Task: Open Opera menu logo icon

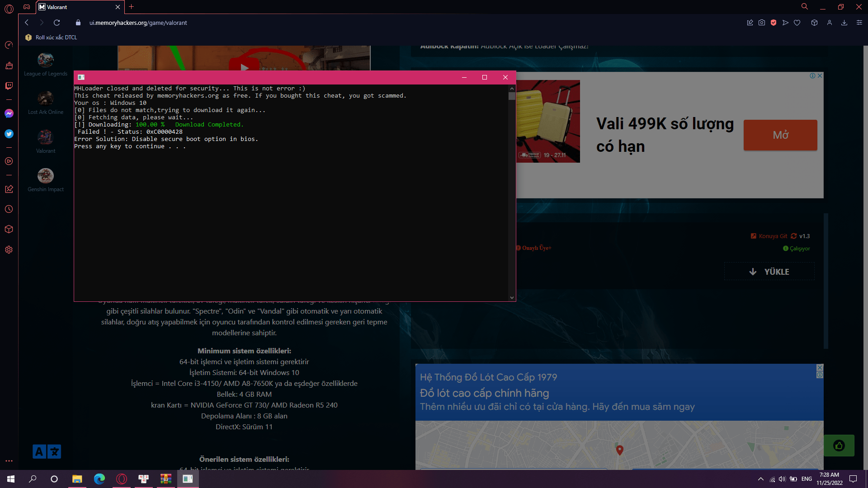Action: (9, 9)
